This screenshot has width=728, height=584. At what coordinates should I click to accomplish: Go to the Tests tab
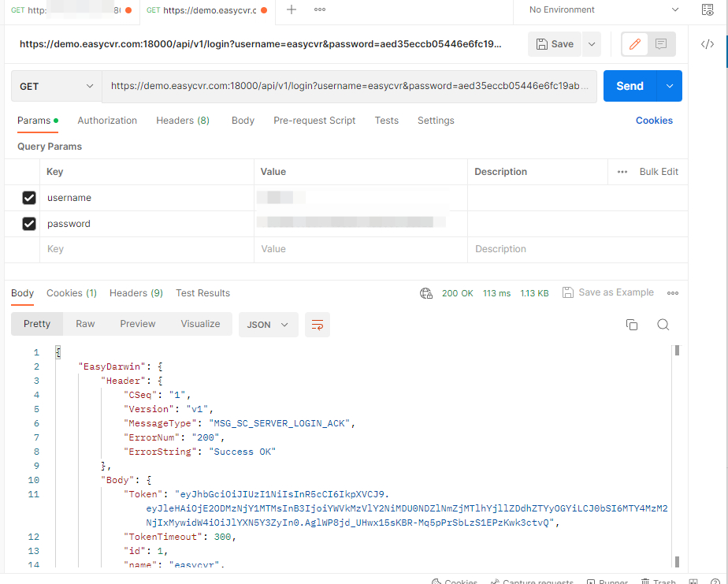[386, 121]
